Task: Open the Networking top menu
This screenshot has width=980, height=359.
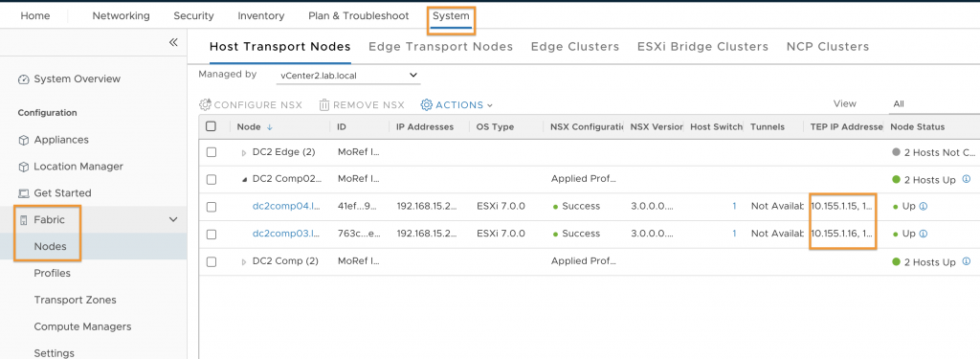Action: (x=122, y=15)
